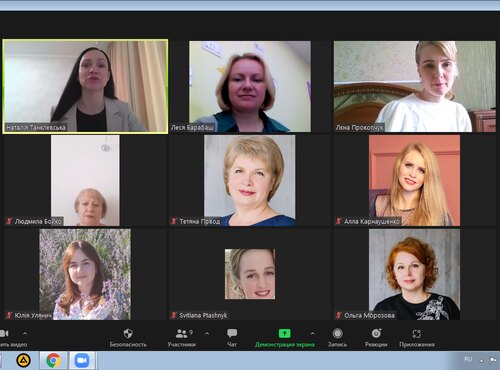
Task: Select Людмила Бойко participant tile
Action: coord(85,180)
